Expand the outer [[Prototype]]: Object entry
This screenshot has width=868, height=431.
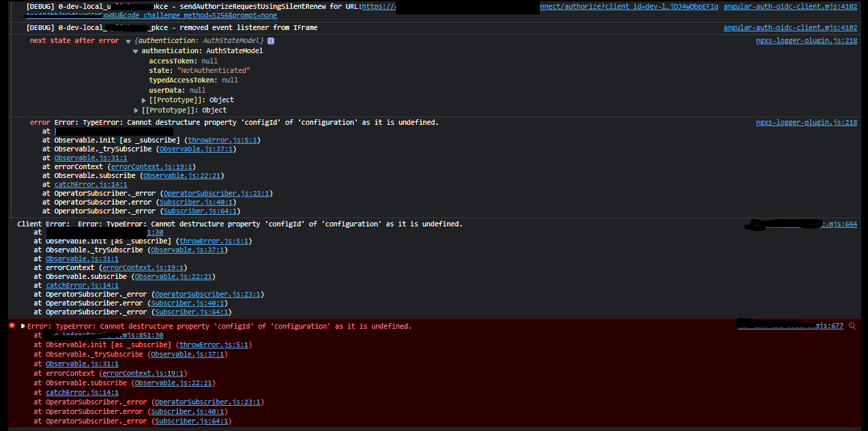pyautogui.click(x=136, y=110)
